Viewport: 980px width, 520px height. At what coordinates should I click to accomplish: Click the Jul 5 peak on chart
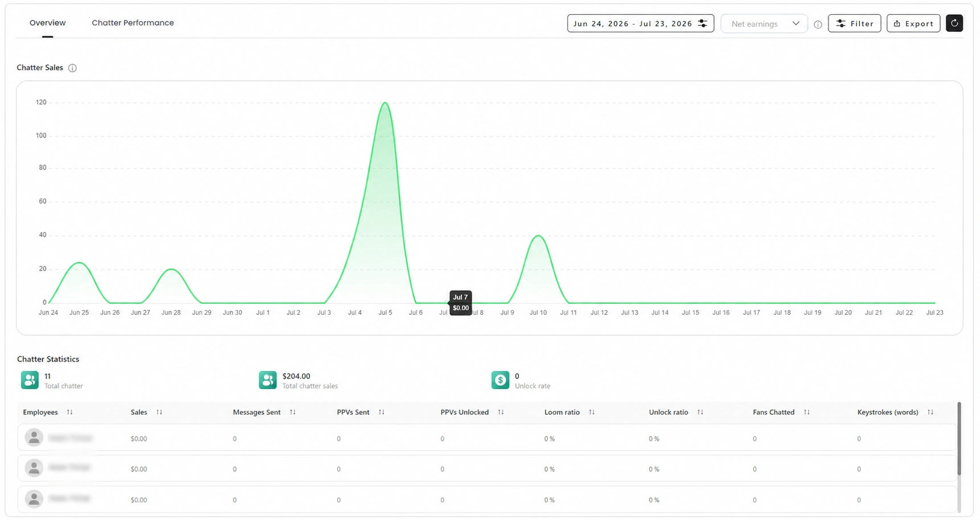point(386,103)
